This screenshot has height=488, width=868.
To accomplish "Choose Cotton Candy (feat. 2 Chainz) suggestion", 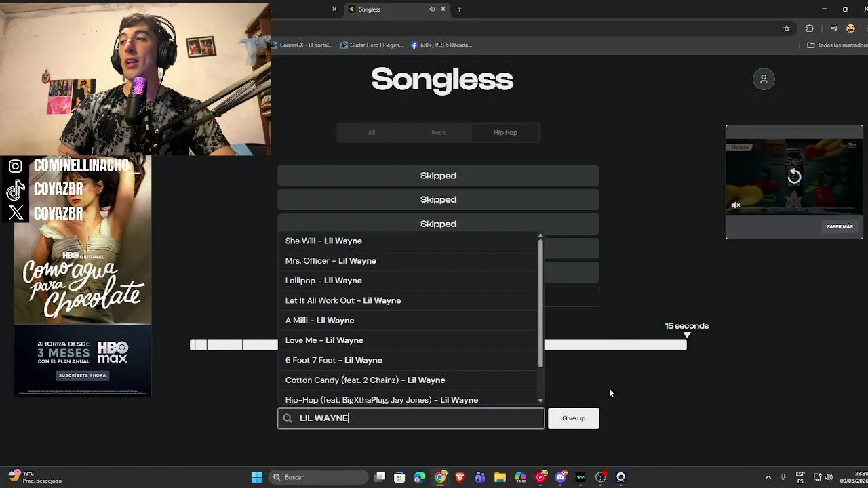I will (408, 380).
